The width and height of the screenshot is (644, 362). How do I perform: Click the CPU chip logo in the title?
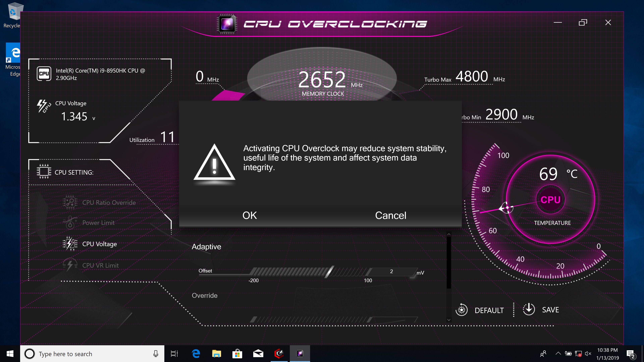point(227,24)
